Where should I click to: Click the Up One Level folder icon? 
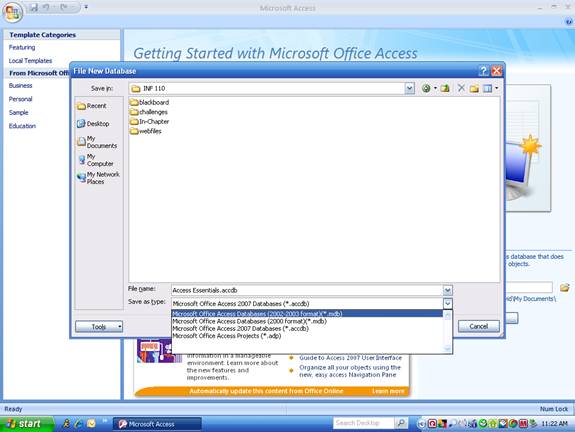445,88
